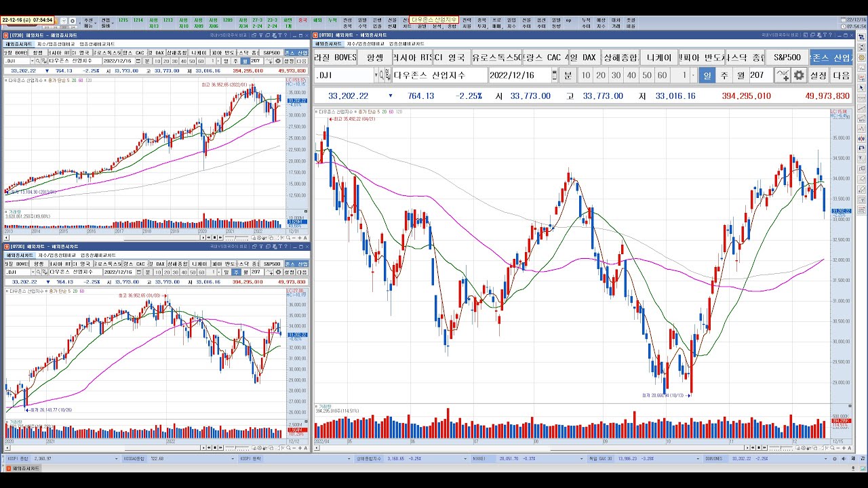Open tick count dropdown arrow in bottom-left chart
Viewport: 868px width, 488px height.
(x=219, y=272)
